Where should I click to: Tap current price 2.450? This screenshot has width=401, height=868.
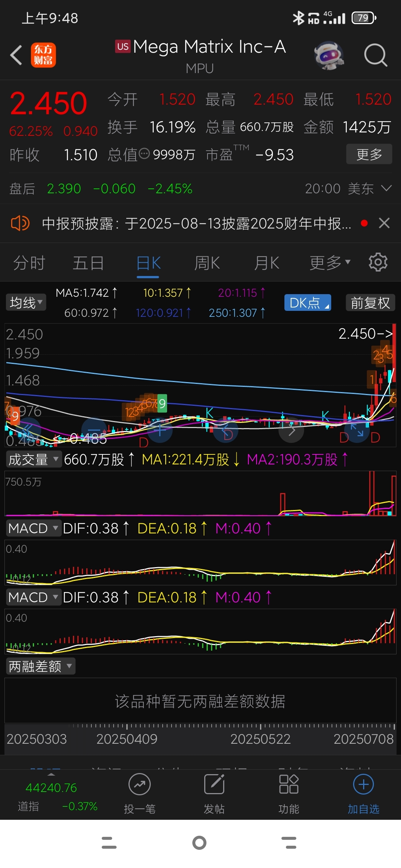click(48, 103)
